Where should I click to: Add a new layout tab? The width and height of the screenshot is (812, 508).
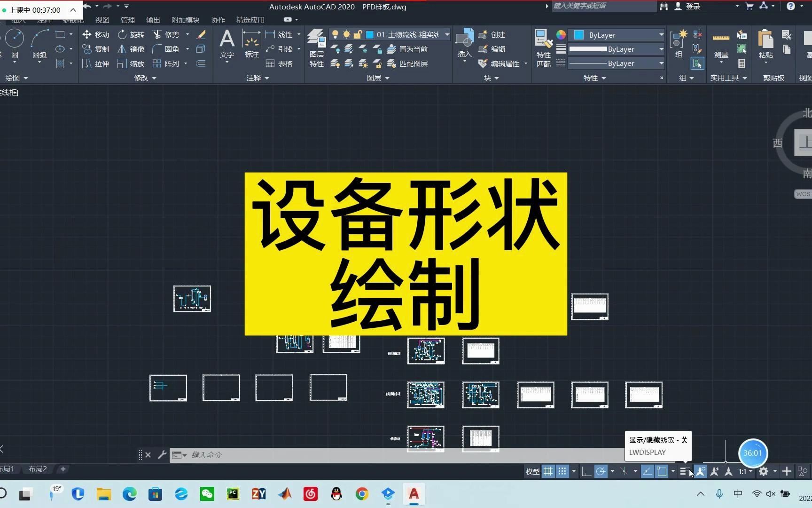tap(63, 469)
